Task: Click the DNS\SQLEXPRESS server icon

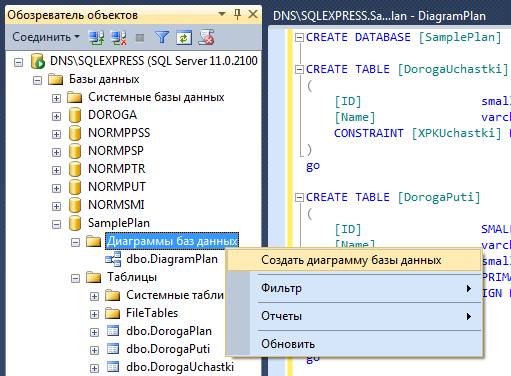Action: (38, 61)
